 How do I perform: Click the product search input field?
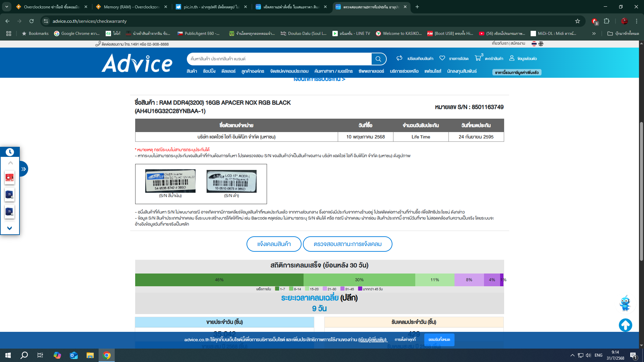tap(278, 59)
